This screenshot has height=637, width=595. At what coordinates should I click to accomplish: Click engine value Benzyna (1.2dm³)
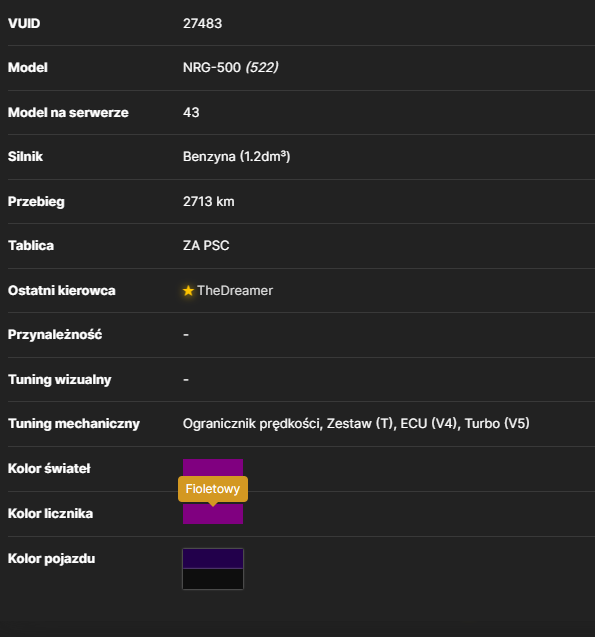[x=236, y=156]
